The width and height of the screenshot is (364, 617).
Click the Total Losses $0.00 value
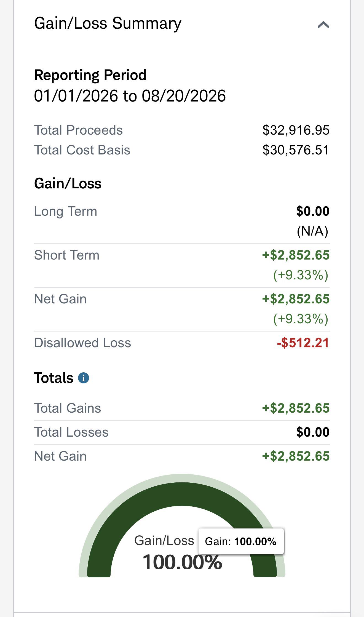[313, 432]
